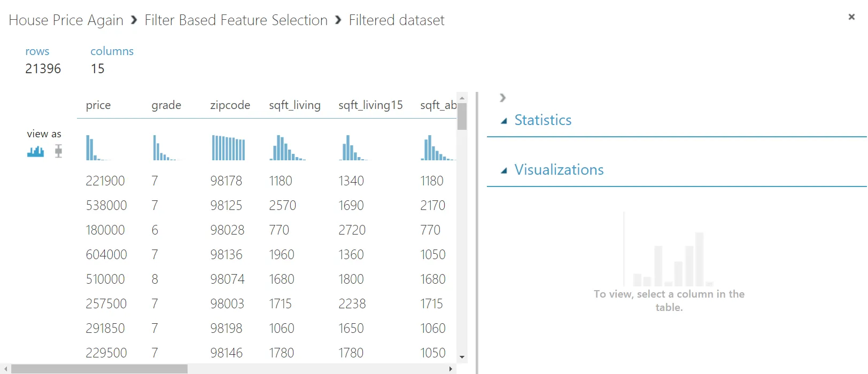Click the sqft_living15 cell 2238
868x374 pixels.
click(352, 304)
